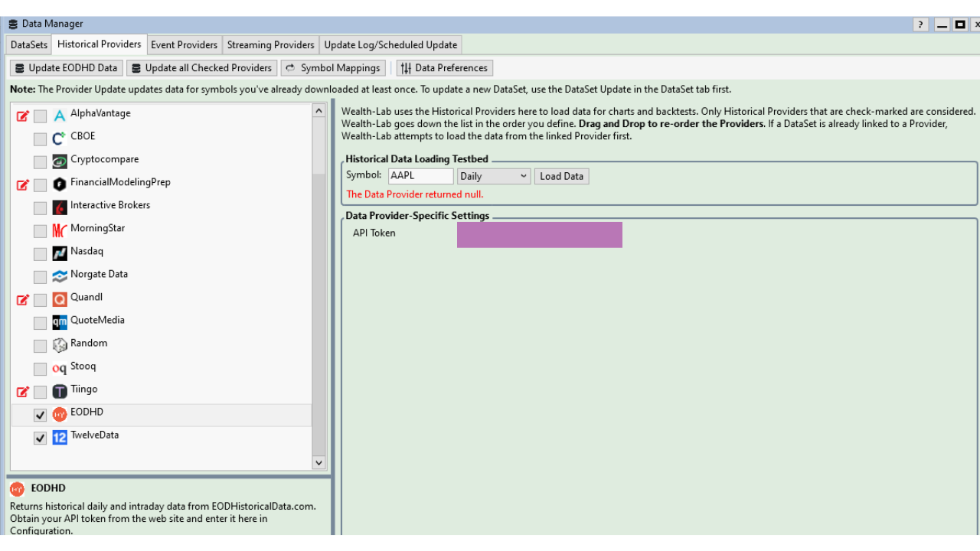Click the Symbol input field containing AAPL
This screenshot has height=551, width=980.
[x=420, y=176]
